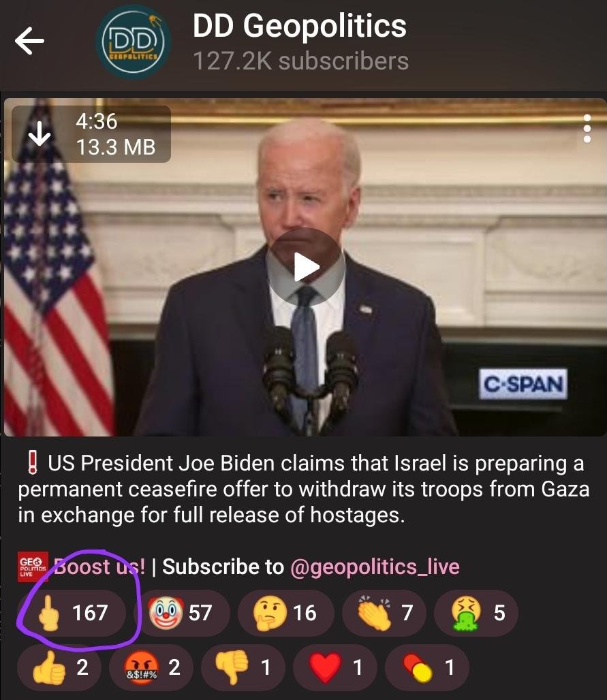
Task: Open the DD Geopolitics channel avatar
Action: coord(133,42)
